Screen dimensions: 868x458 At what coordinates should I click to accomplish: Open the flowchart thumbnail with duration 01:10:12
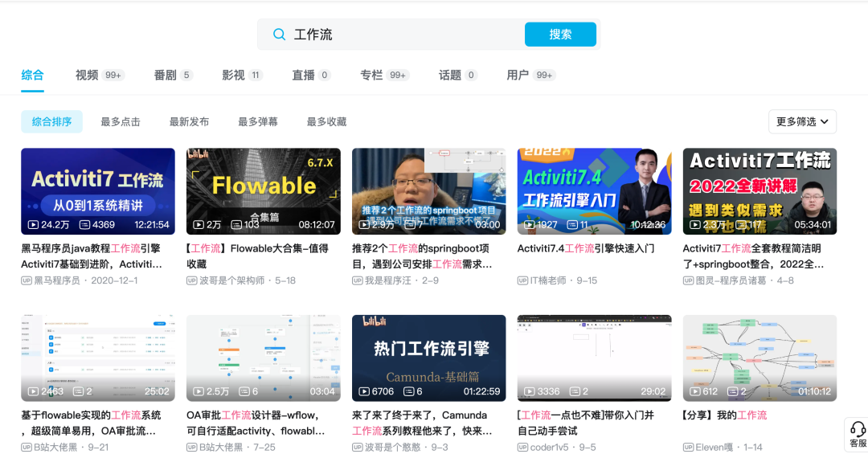(x=759, y=358)
